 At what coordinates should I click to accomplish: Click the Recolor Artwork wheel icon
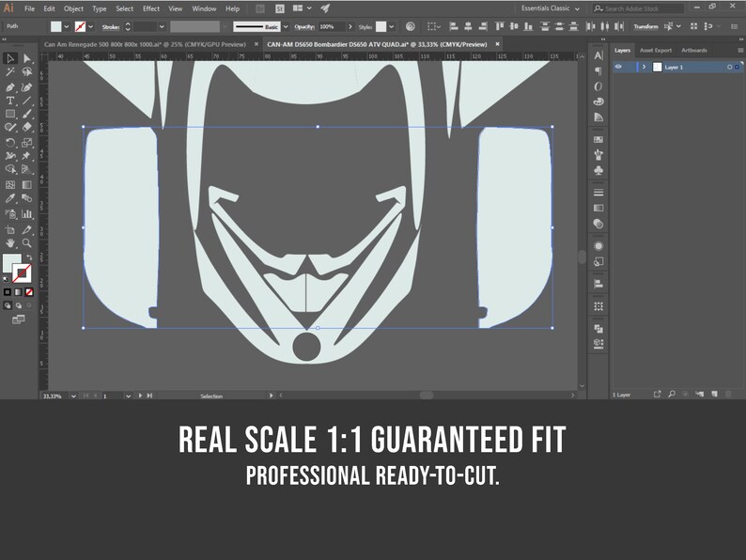(410, 26)
